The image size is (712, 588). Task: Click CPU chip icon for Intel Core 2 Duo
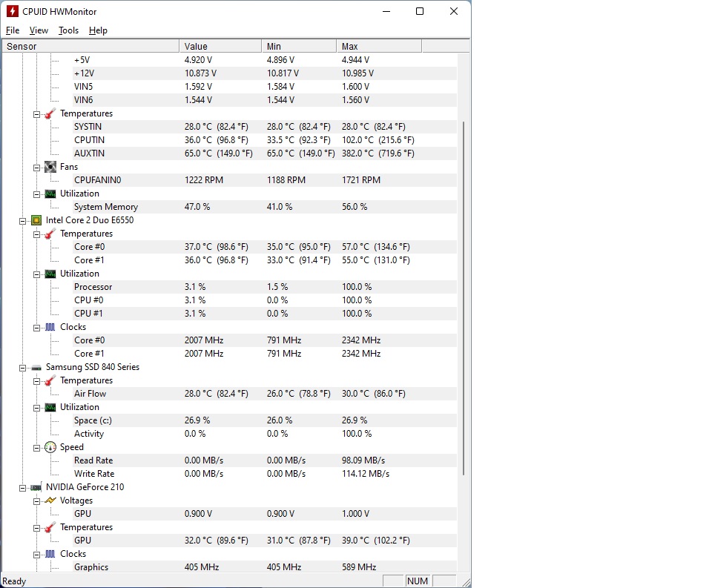point(36,221)
